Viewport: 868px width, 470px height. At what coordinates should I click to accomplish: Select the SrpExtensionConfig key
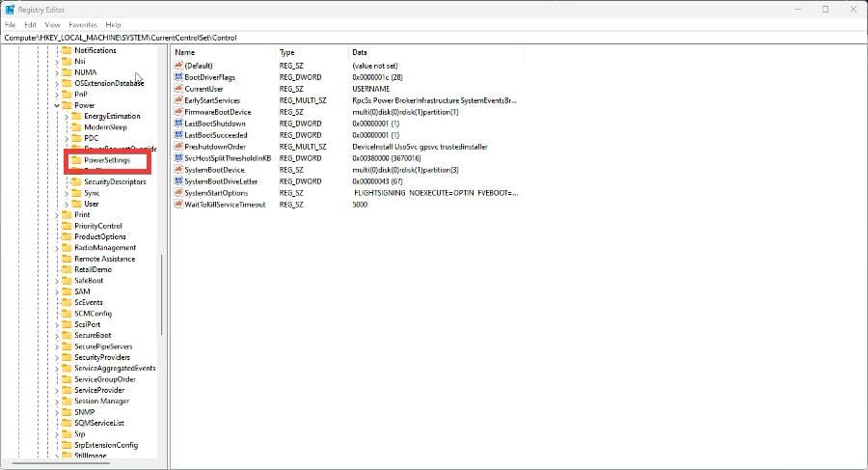[106, 445]
